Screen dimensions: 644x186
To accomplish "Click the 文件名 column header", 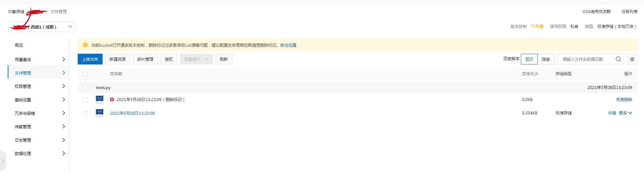I will (116, 74).
